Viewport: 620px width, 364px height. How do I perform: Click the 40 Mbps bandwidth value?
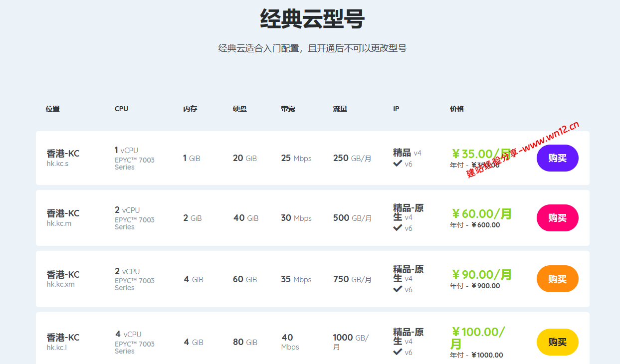click(x=290, y=342)
